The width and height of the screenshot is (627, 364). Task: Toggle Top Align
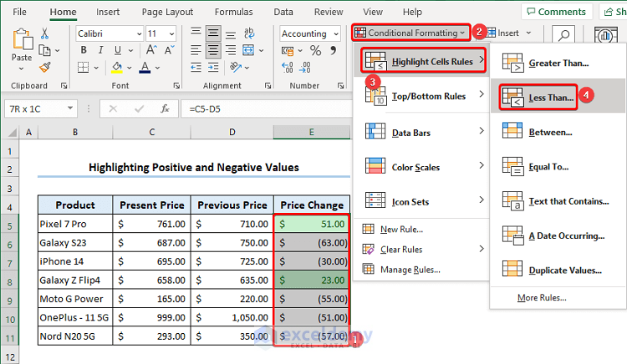point(196,33)
